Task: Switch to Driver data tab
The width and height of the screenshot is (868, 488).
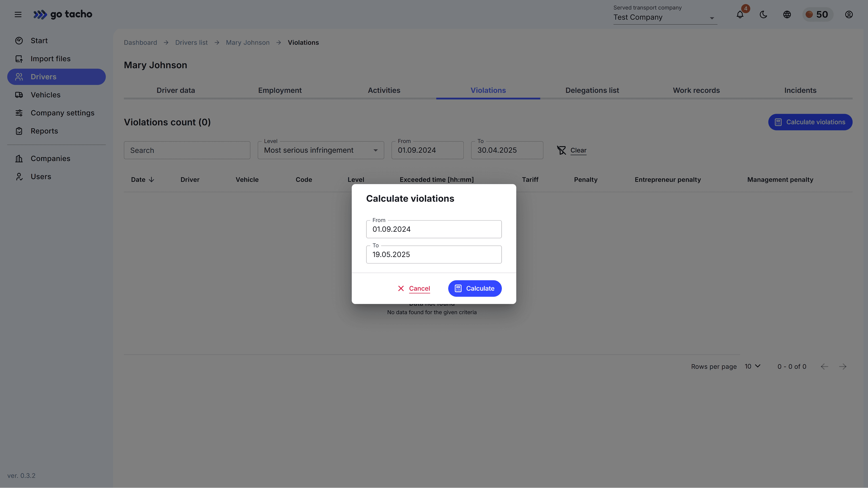Action: point(176,90)
